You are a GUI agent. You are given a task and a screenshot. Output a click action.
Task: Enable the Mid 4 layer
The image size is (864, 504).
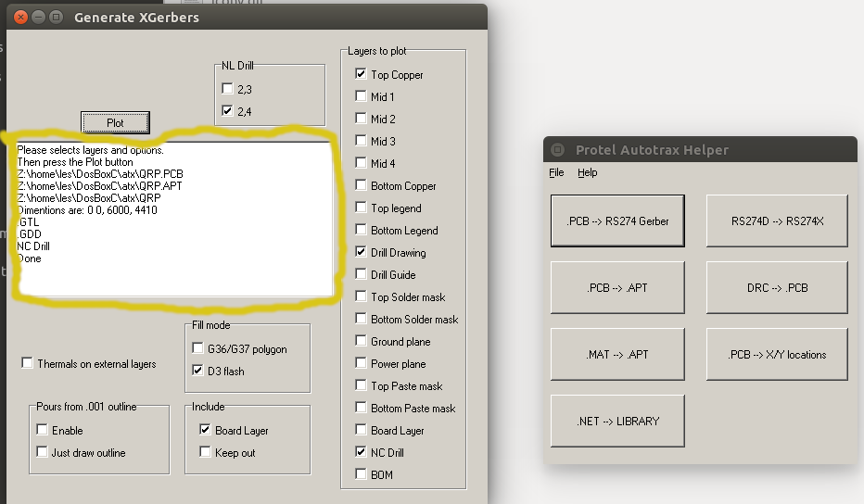tap(361, 162)
